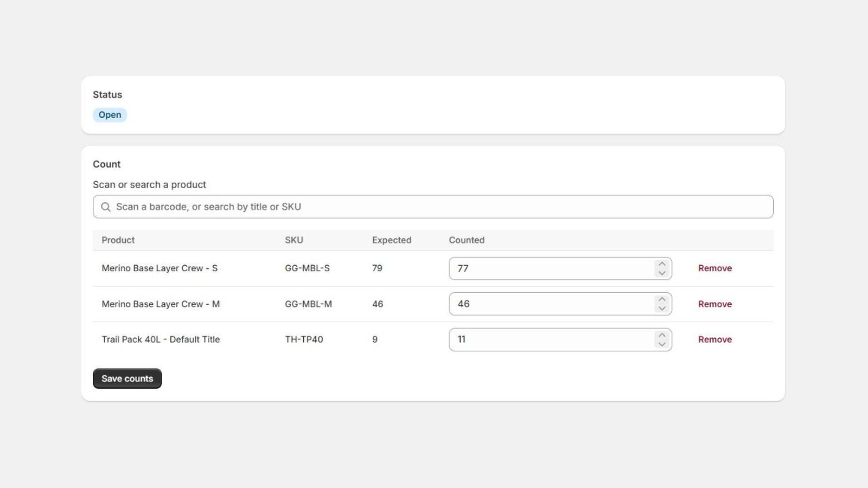Click the SKU column header
868x488 pixels.
point(294,240)
